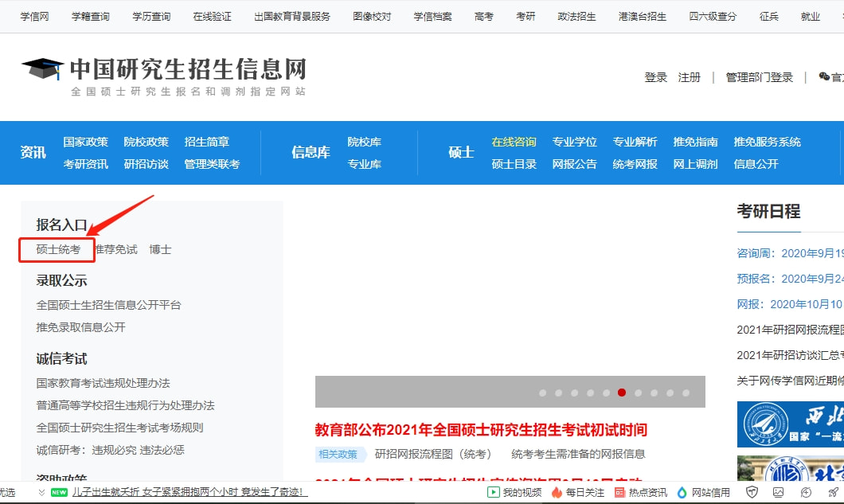Open 推免录取信息公开 link
The height and width of the screenshot is (504, 844).
click(x=80, y=327)
